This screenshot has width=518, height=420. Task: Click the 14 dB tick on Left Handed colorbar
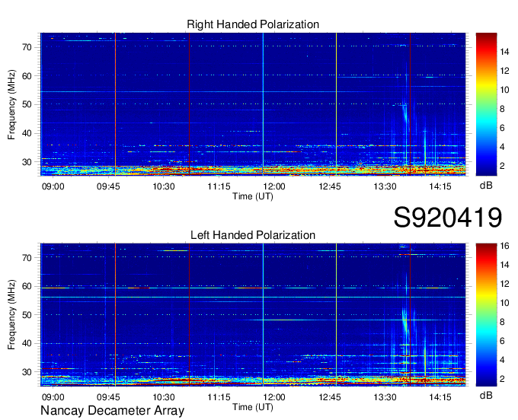504,265
